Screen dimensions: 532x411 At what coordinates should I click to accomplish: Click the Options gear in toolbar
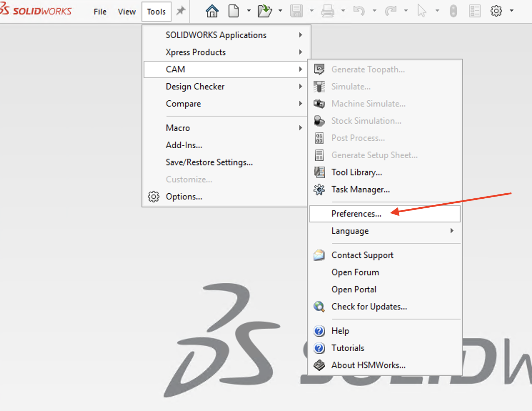pos(496,11)
